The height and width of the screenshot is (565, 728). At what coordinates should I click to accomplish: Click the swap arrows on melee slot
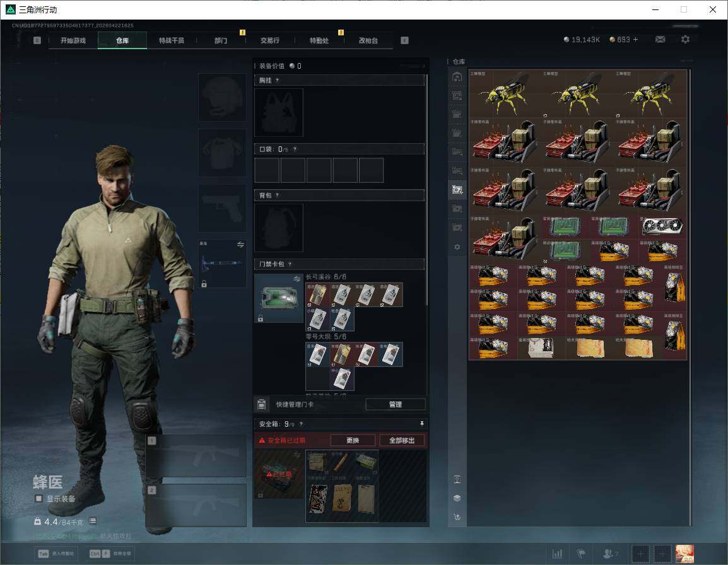tap(240, 245)
